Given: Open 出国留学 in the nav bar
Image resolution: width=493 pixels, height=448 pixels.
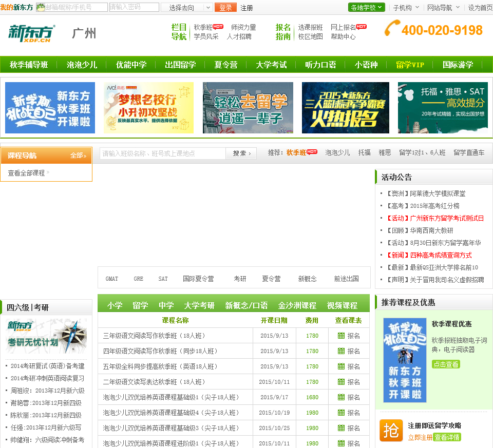Looking at the screenshot, I should coord(180,65).
